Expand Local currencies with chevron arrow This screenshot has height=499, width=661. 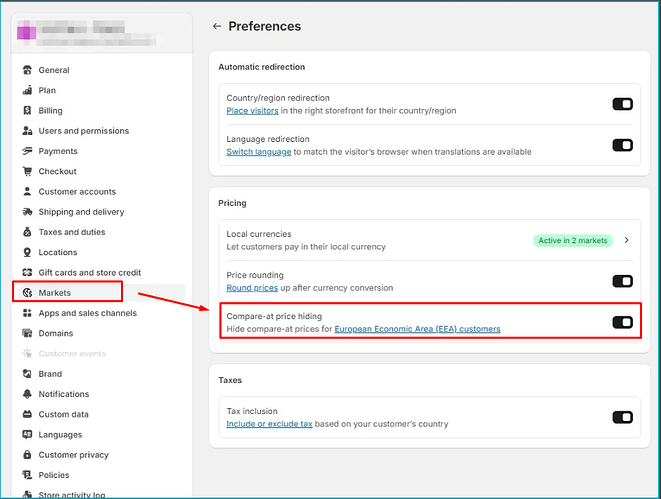[626, 240]
